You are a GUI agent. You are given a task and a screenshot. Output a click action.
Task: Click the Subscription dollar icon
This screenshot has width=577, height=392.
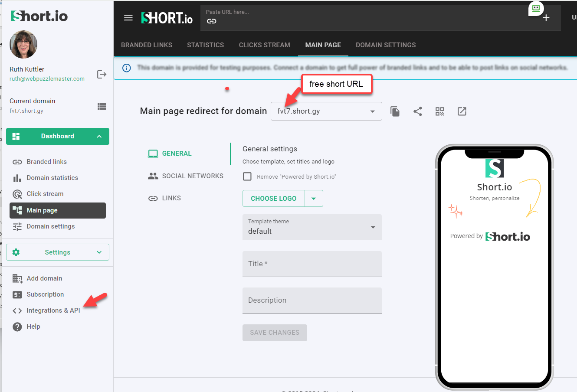coord(17,294)
